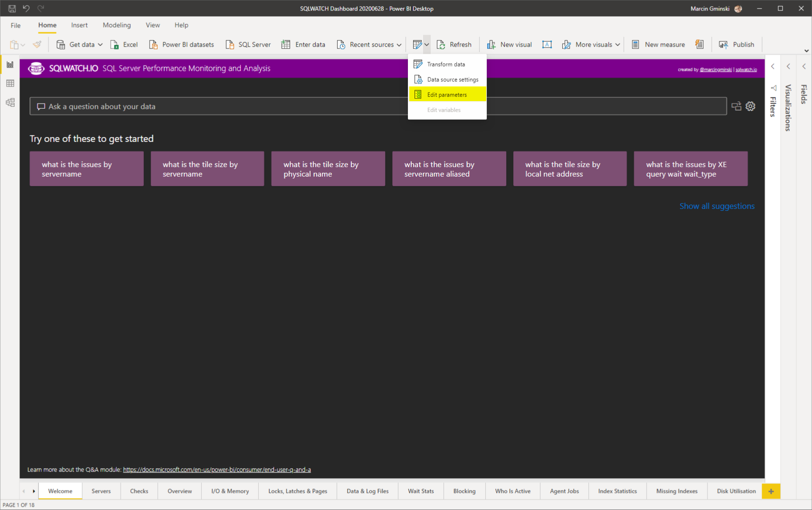The image size is (812, 510).
Task: Open the Wait Stats page tab
Action: point(421,491)
